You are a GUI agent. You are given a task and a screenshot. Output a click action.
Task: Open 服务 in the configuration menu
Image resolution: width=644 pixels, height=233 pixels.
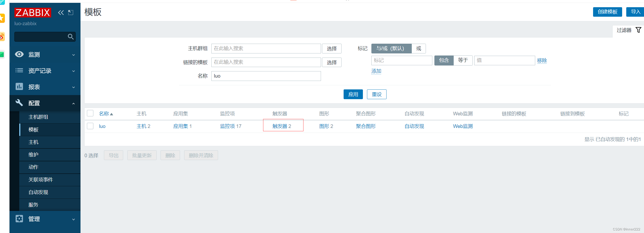tap(50, 205)
